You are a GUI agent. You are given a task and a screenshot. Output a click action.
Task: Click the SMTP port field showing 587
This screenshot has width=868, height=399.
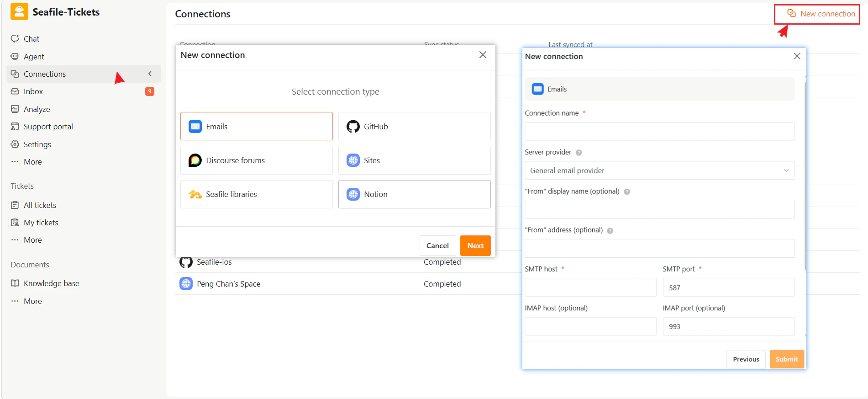click(x=729, y=287)
